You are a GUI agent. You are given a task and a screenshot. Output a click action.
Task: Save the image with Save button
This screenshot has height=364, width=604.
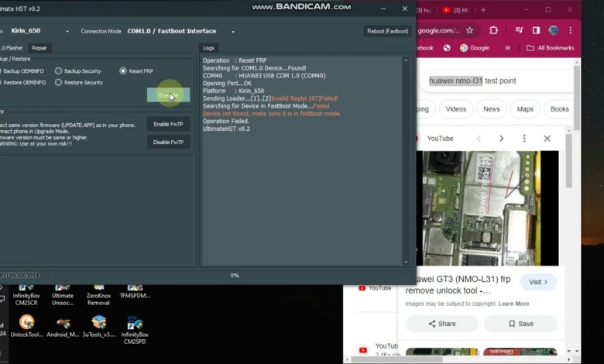pos(520,324)
